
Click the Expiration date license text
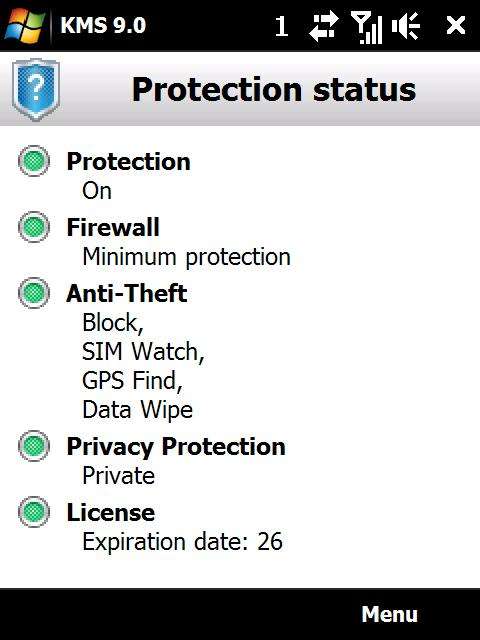click(182, 542)
